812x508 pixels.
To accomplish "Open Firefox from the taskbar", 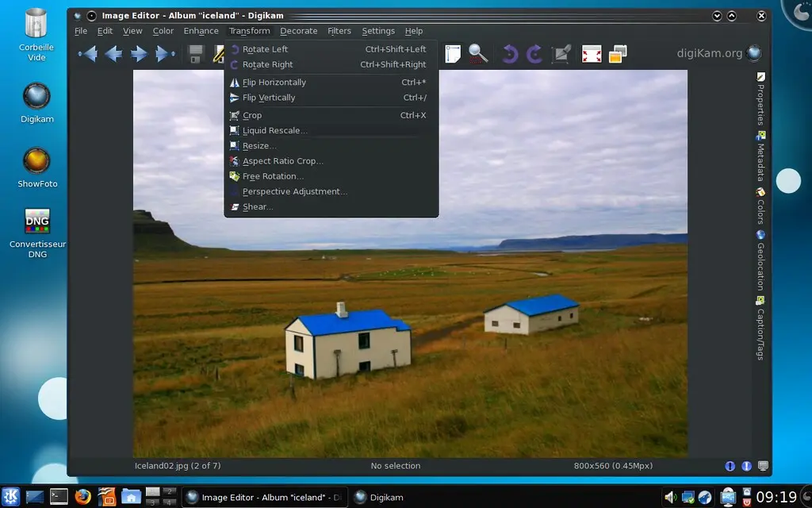I will coord(82,497).
